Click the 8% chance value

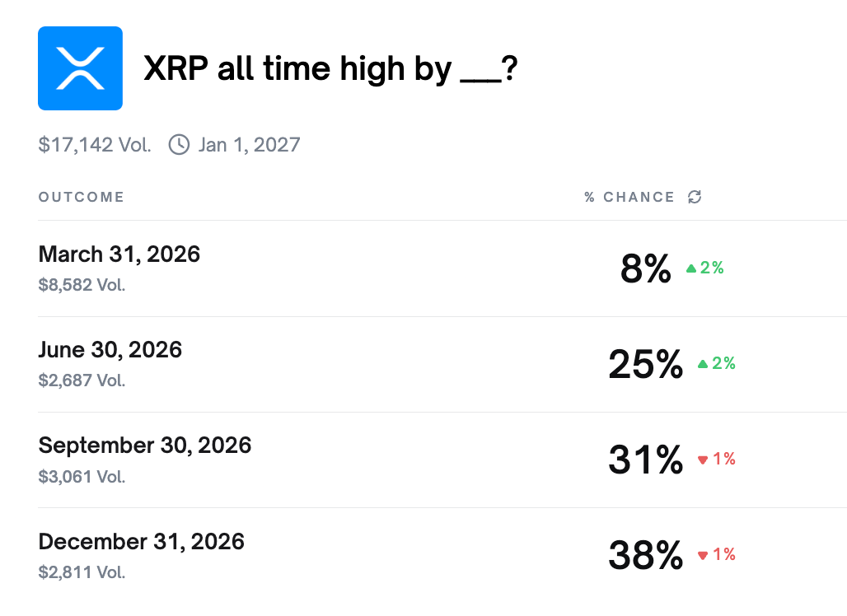(645, 269)
